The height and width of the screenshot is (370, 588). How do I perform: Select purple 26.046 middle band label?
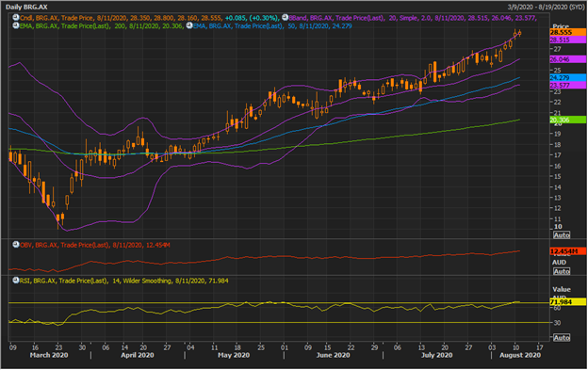(x=568, y=59)
